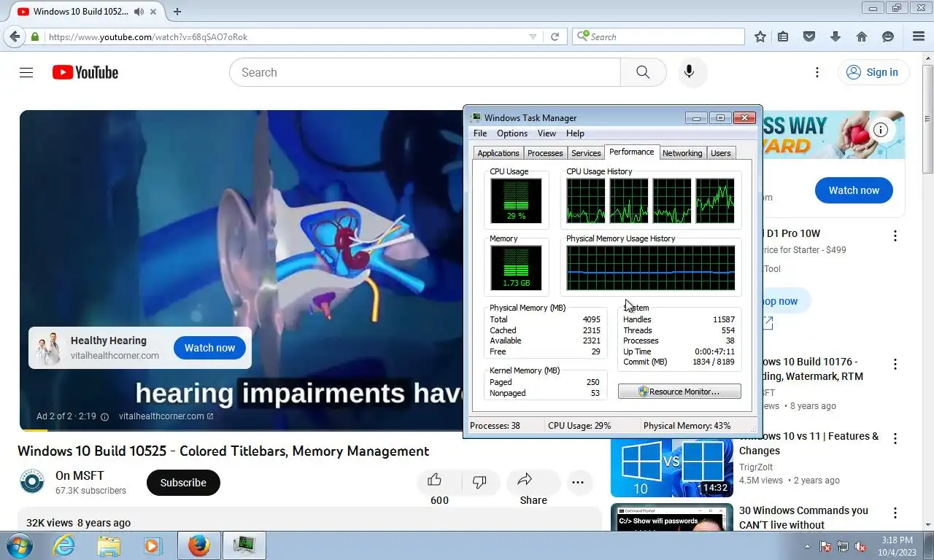
Task: Switch to Services tab
Action: point(586,153)
